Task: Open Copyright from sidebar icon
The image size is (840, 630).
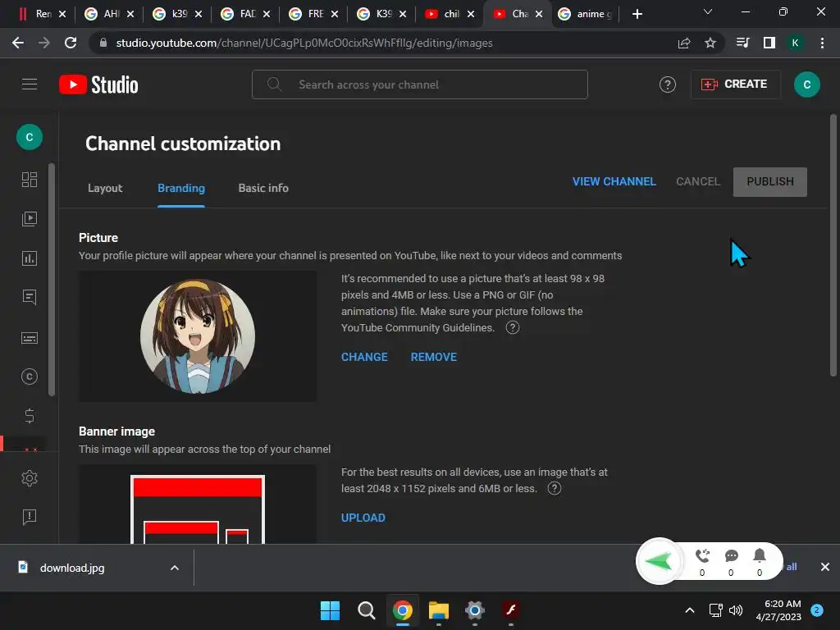Action: pos(30,377)
